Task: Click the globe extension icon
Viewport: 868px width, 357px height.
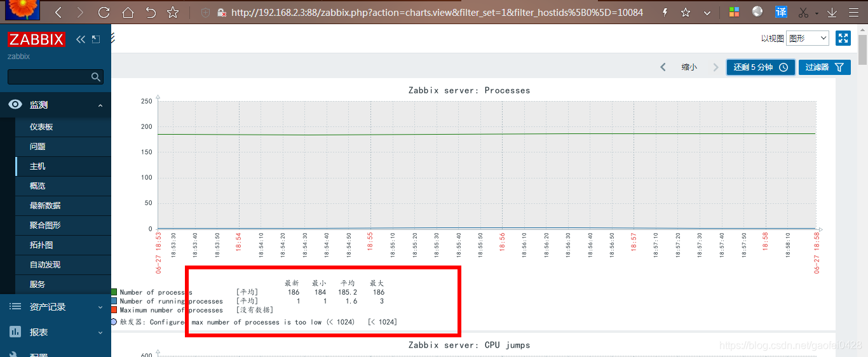Action: pyautogui.click(x=757, y=11)
